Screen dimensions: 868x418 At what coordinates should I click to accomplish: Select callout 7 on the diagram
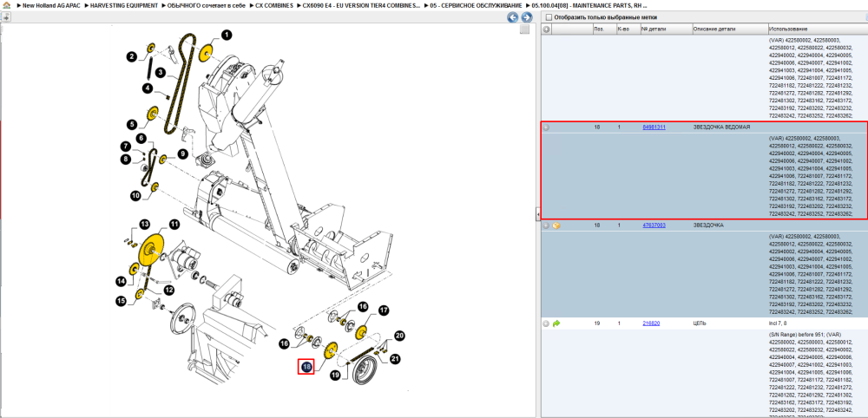126,147
